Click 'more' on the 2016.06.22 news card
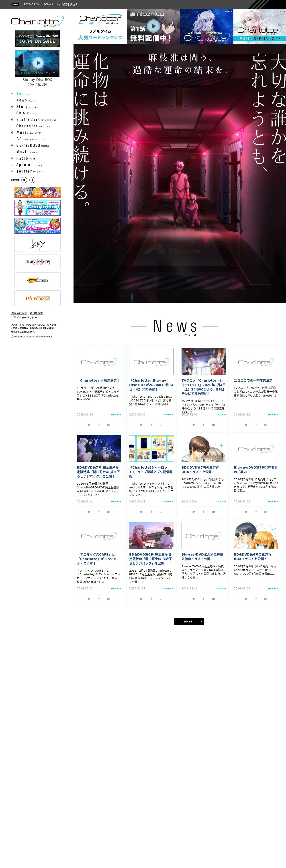The width and height of the screenshot is (286, 868). pyautogui.click(x=273, y=414)
